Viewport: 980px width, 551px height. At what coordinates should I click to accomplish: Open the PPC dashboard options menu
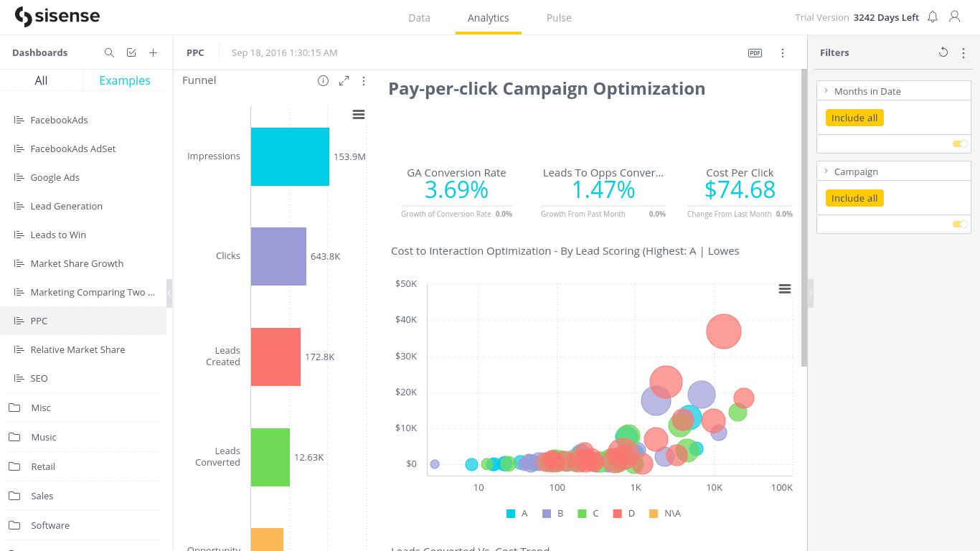click(783, 53)
